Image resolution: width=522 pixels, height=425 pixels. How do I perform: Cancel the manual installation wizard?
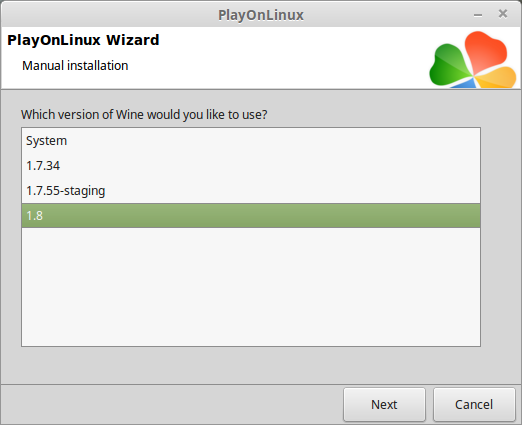[474, 405]
